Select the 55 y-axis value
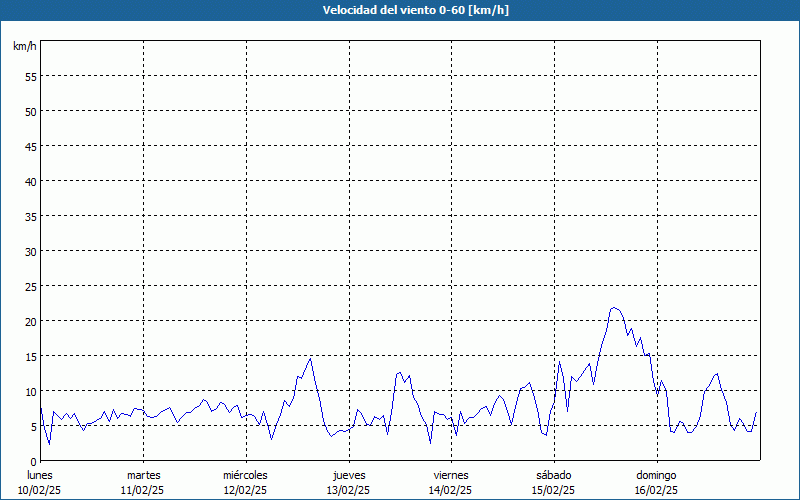 (31, 77)
